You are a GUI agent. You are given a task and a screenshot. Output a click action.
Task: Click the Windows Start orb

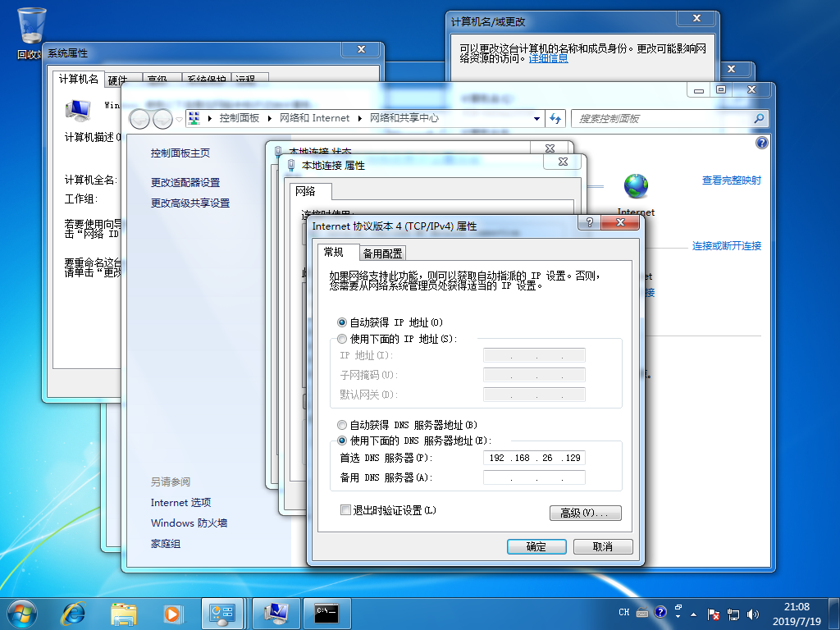[22, 612]
